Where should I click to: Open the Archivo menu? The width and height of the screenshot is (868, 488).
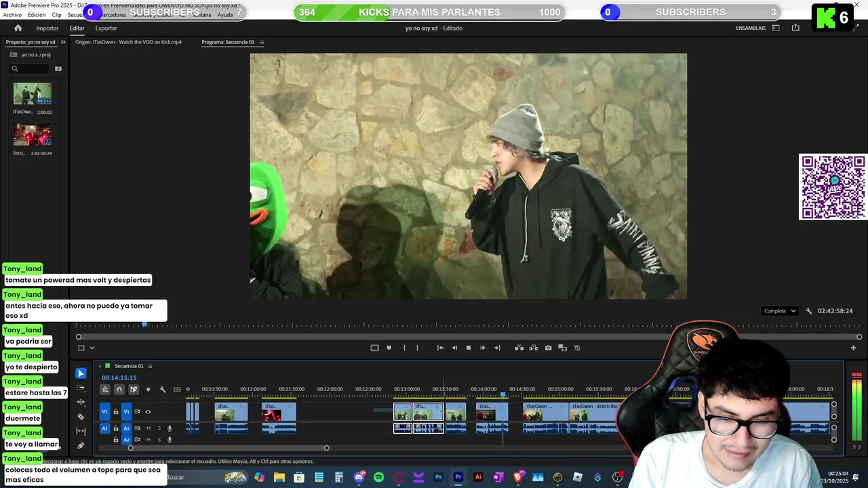[x=12, y=15]
